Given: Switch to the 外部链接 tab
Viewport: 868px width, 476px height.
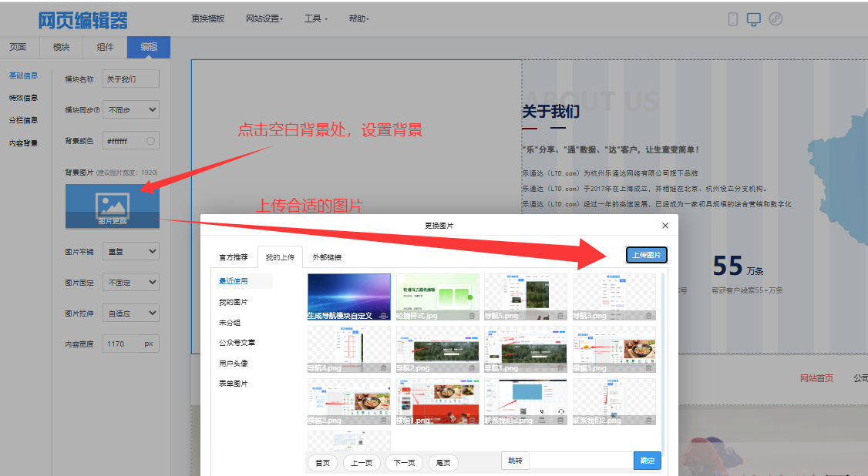Looking at the screenshot, I should click(x=327, y=256).
